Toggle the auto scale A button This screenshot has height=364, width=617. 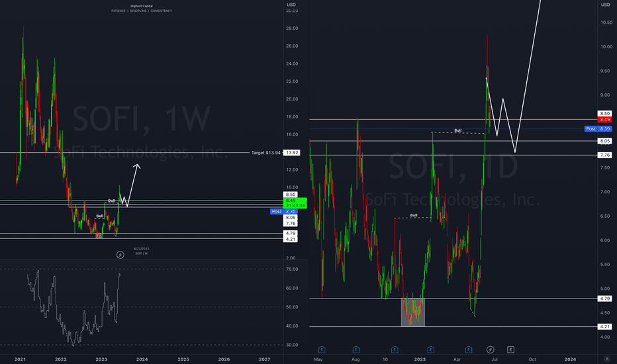pos(607,359)
